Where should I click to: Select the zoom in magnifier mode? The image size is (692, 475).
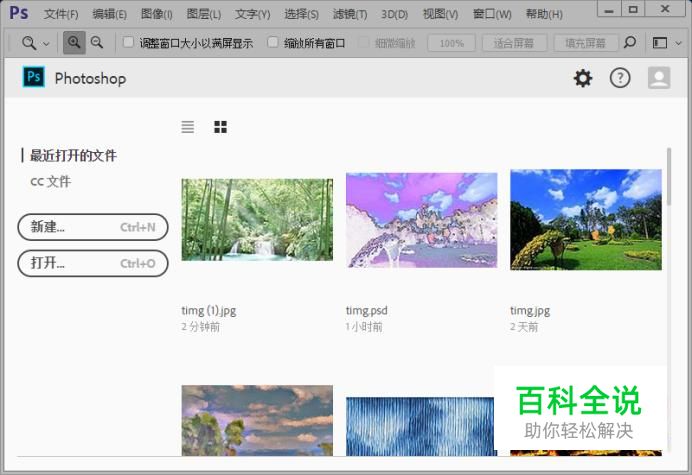tap(74, 43)
